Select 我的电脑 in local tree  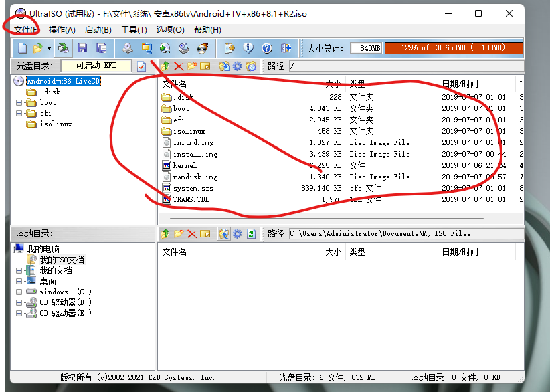click(x=43, y=249)
